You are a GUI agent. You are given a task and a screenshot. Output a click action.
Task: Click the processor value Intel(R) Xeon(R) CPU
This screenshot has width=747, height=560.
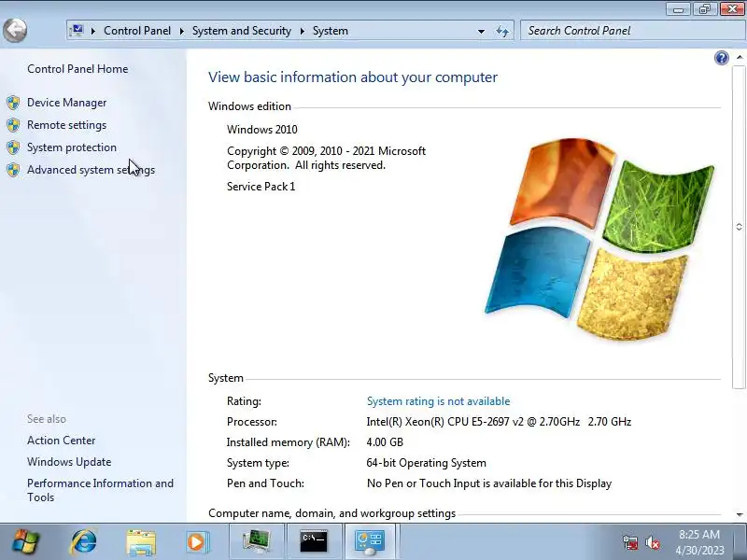tap(499, 422)
